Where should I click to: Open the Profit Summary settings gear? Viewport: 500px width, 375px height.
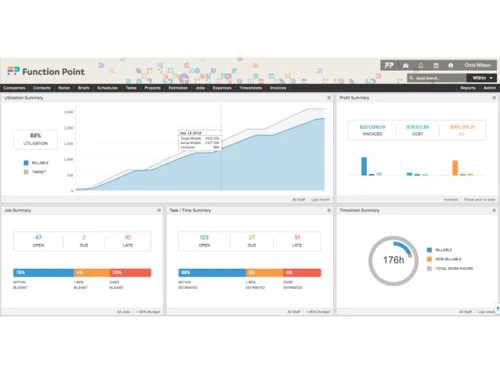494,98
